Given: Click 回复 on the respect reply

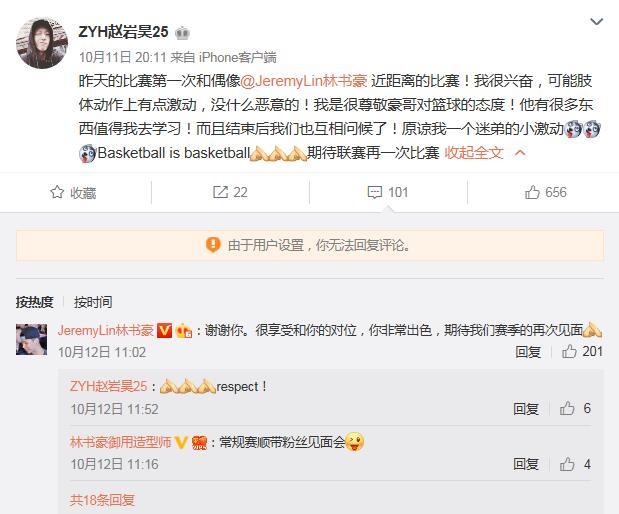Looking at the screenshot, I should pyautogui.click(x=526, y=408).
